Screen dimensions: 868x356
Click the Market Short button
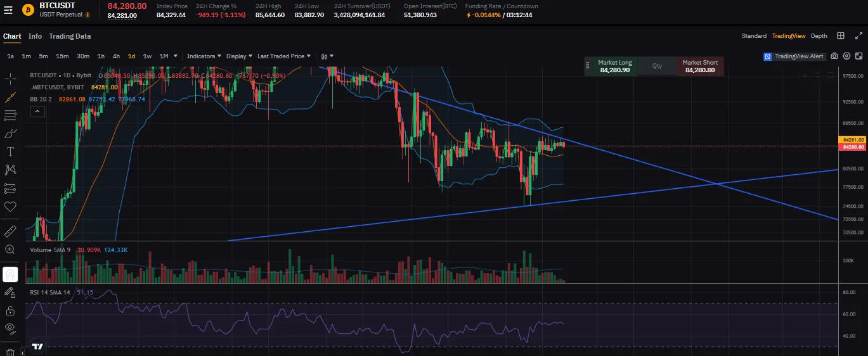point(700,67)
